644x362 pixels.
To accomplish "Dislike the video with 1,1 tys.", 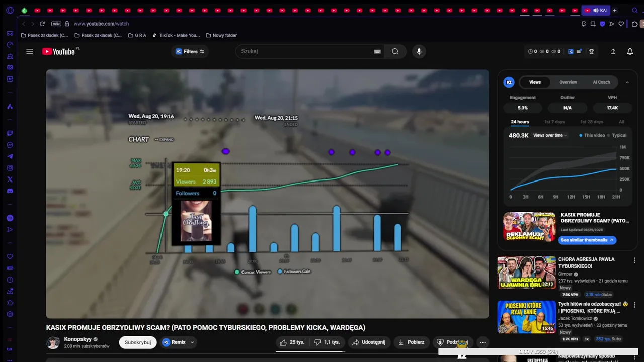I will 327,342.
